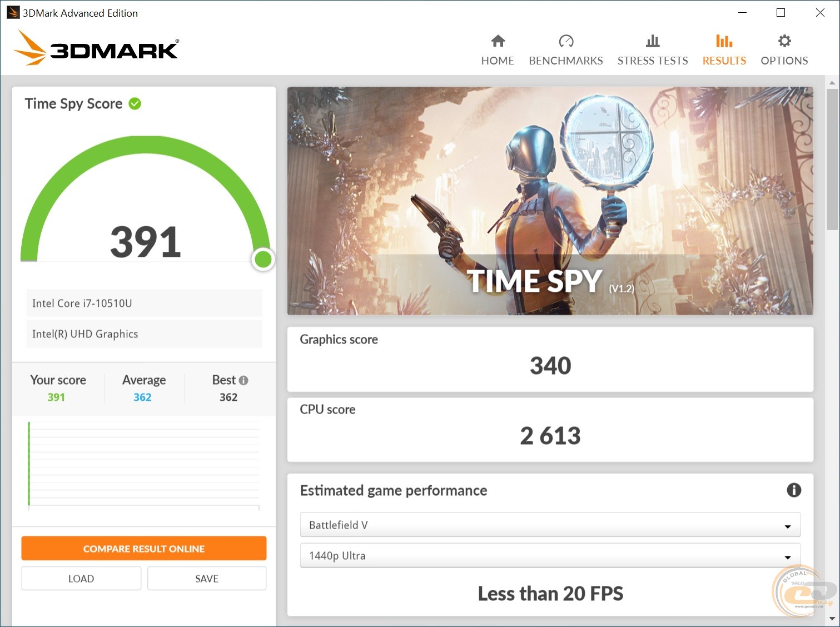Click the LOAD button
Viewport: 840px width, 627px height.
click(81, 579)
